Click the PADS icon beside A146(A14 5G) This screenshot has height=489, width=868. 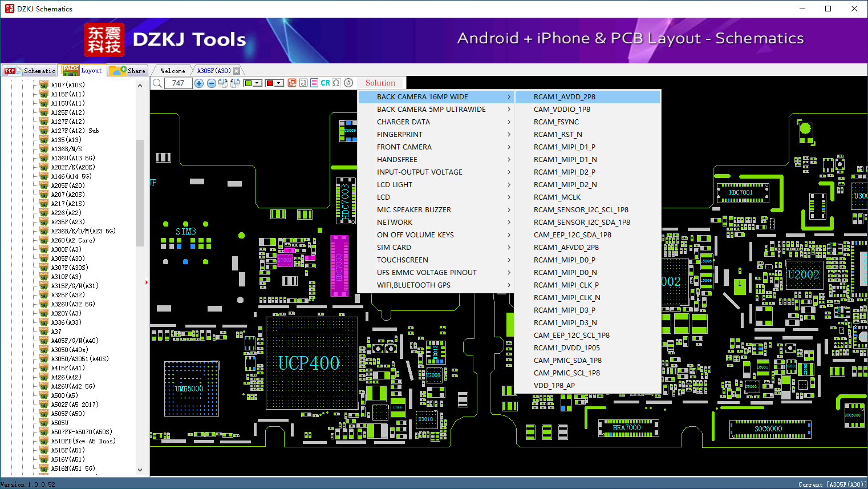[x=44, y=176]
